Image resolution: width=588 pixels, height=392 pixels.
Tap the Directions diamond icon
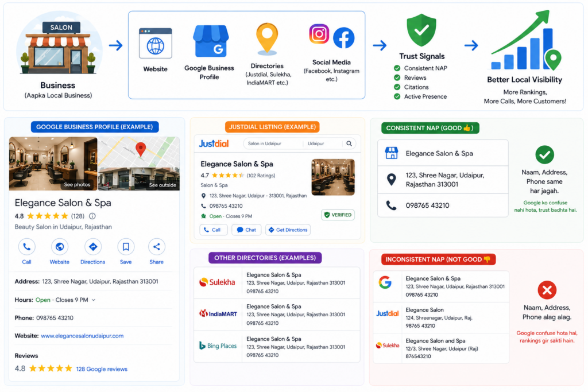(92, 247)
